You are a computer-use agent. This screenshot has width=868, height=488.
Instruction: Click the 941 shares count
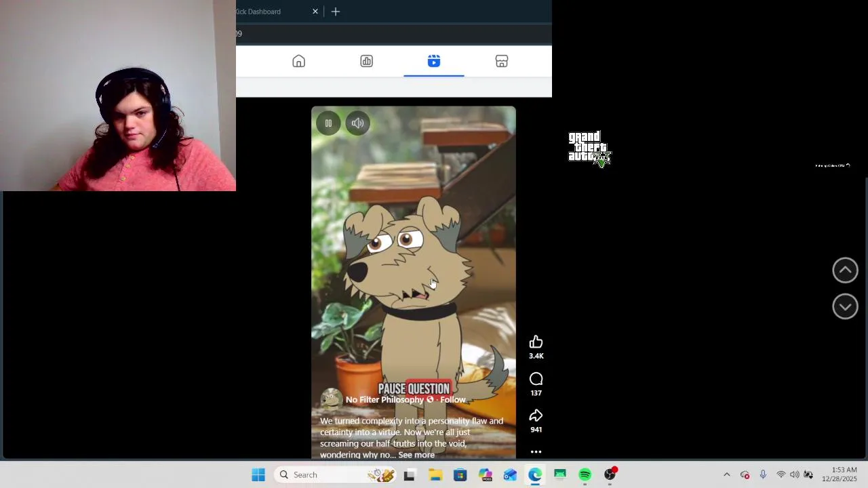(536, 430)
